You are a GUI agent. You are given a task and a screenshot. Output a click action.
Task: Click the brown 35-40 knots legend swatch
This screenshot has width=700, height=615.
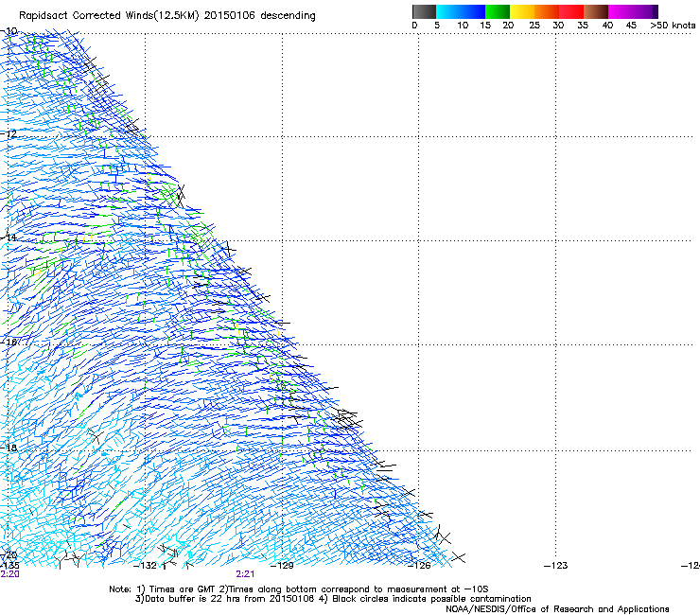click(x=596, y=11)
